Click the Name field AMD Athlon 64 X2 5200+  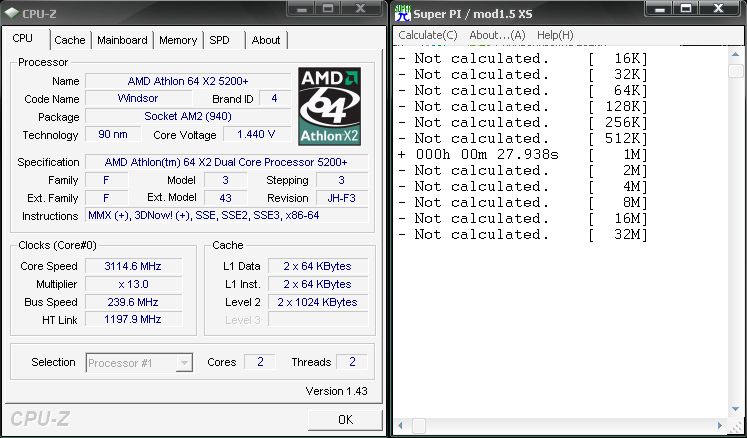[x=188, y=81]
